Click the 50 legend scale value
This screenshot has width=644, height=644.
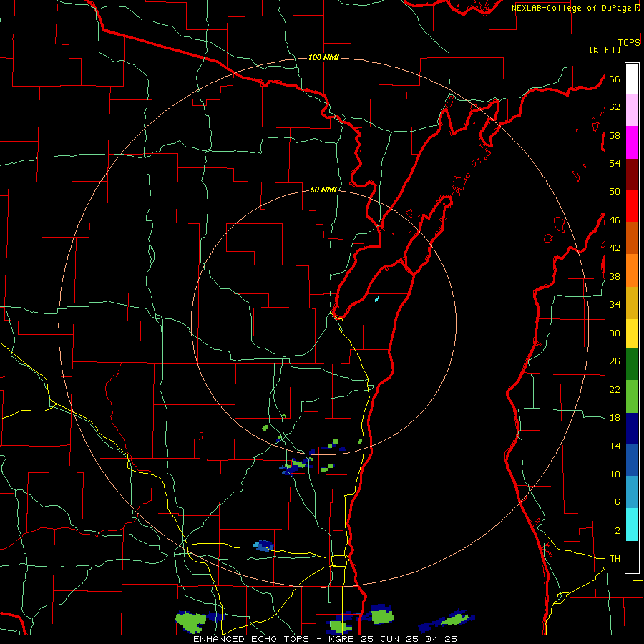pyautogui.click(x=615, y=192)
